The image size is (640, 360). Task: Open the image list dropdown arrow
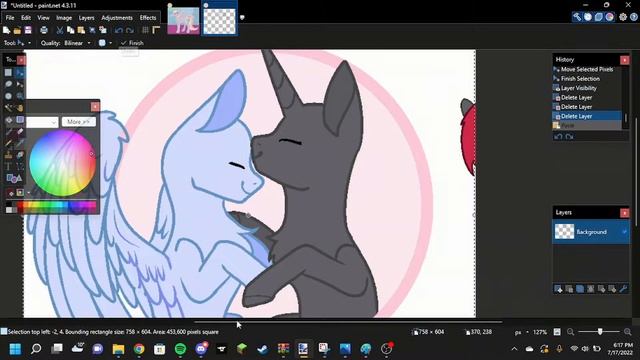(242, 18)
